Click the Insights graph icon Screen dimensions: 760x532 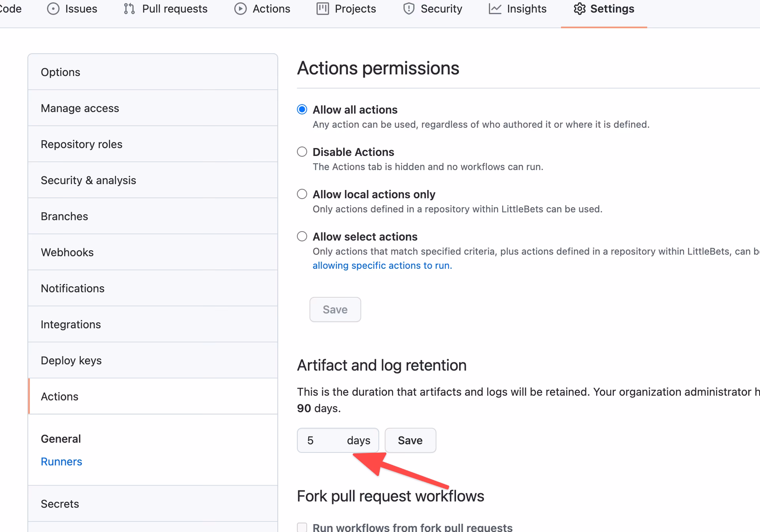[x=495, y=9]
